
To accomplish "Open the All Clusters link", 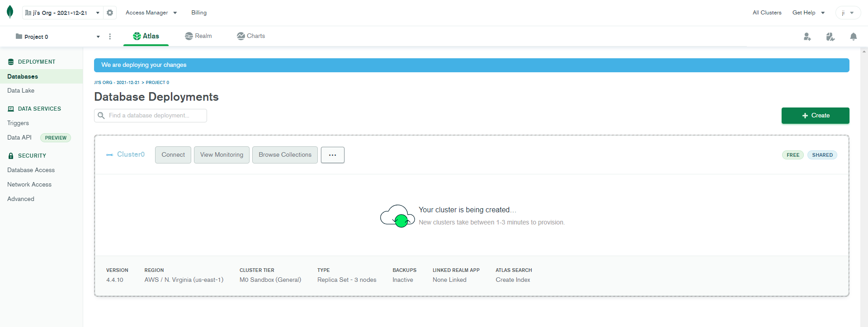I will tap(767, 13).
